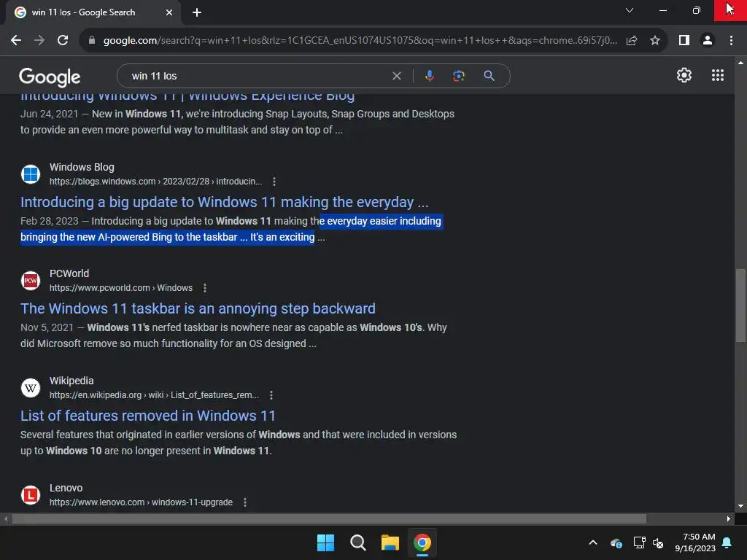
Task: Start voice search with microphone
Action: point(429,76)
